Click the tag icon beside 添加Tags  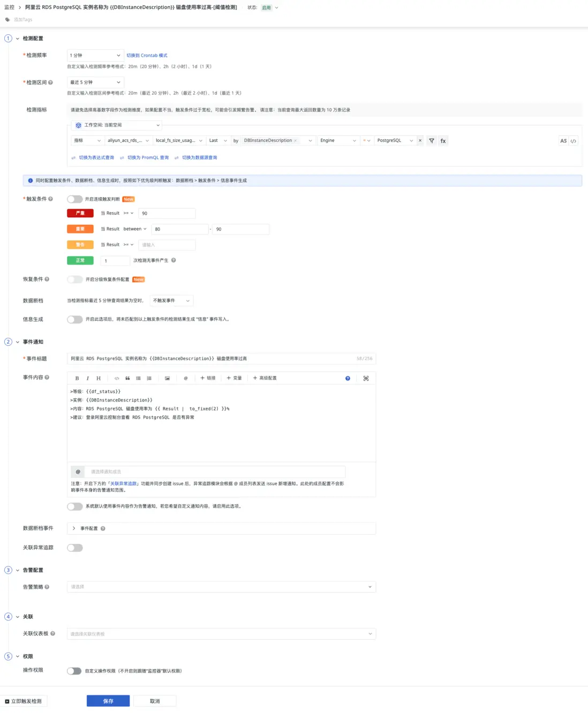(7, 20)
